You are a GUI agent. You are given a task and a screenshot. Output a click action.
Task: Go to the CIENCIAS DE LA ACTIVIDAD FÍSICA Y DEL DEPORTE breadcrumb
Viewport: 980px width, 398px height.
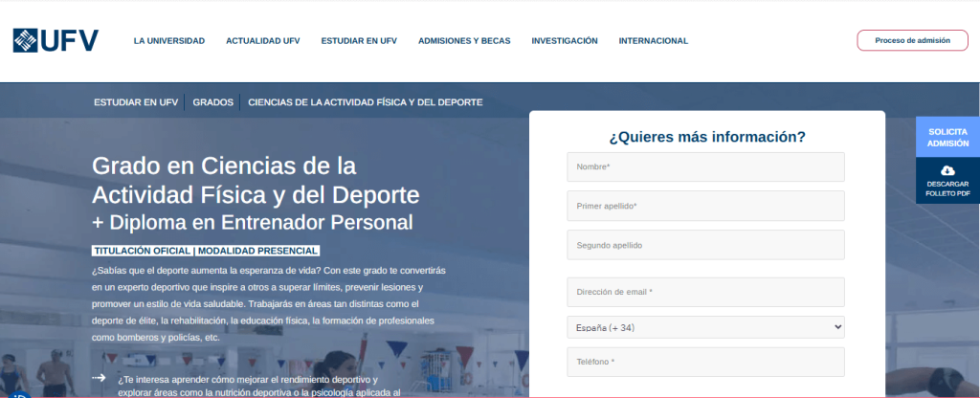[366, 102]
